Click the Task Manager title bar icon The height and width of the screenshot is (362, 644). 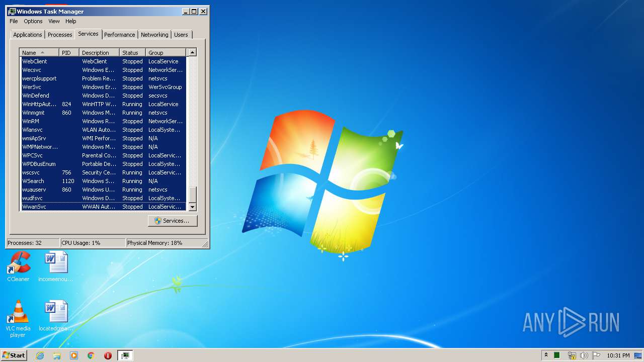point(12,11)
